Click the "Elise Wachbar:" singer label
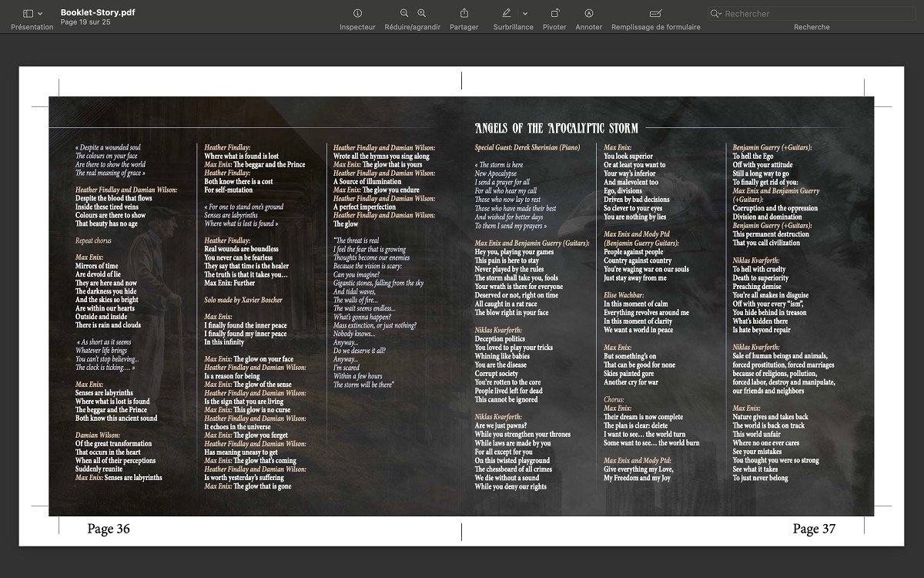Image resolution: width=924 pixels, height=578 pixels. click(x=624, y=296)
